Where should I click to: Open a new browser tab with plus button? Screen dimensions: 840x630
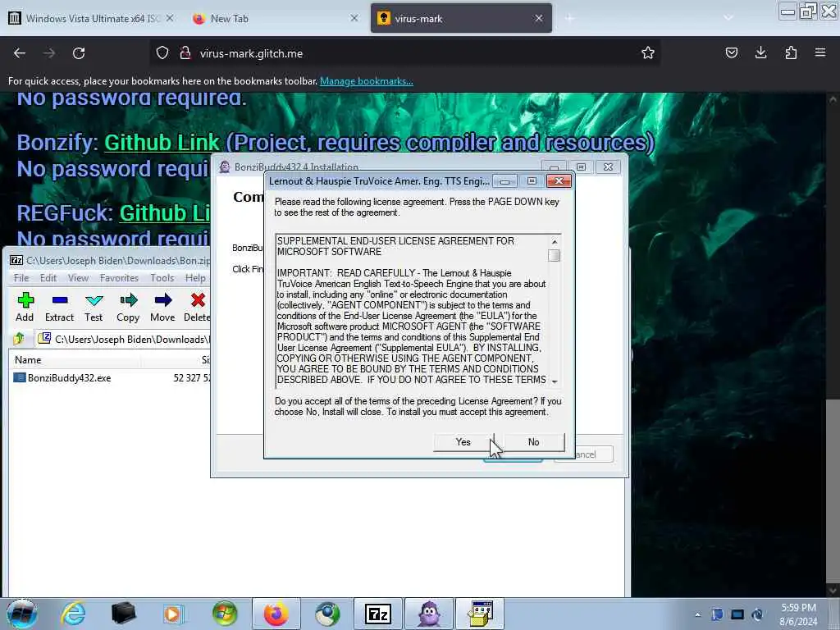(x=569, y=18)
